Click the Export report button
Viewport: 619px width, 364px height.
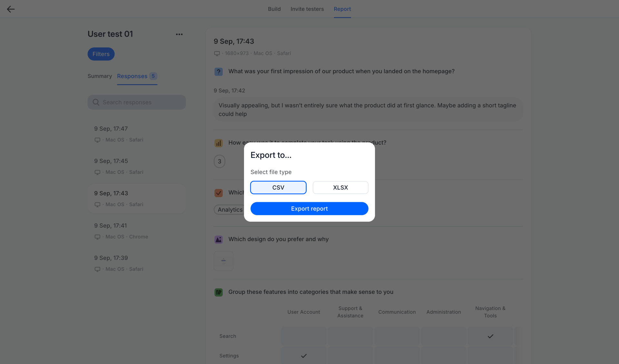pos(309,208)
